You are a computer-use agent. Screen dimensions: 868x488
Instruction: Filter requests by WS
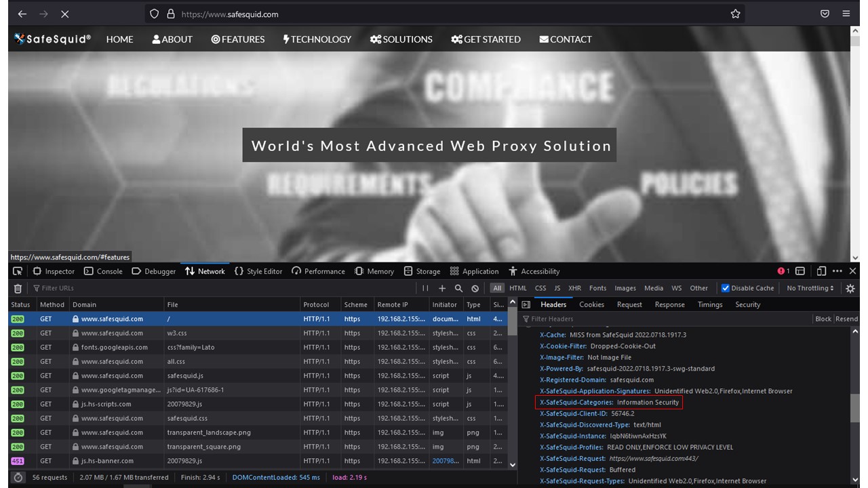coord(677,288)
